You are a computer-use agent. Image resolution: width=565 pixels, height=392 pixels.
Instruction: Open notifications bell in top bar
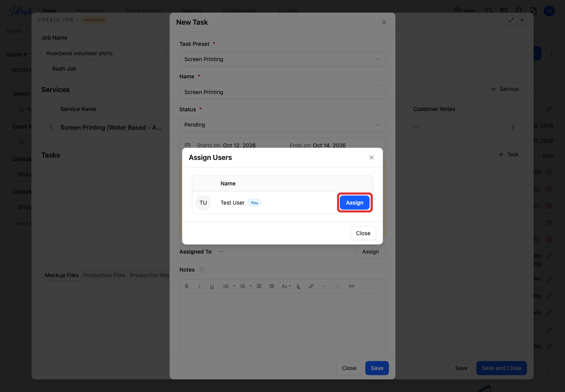click(519, 11)
